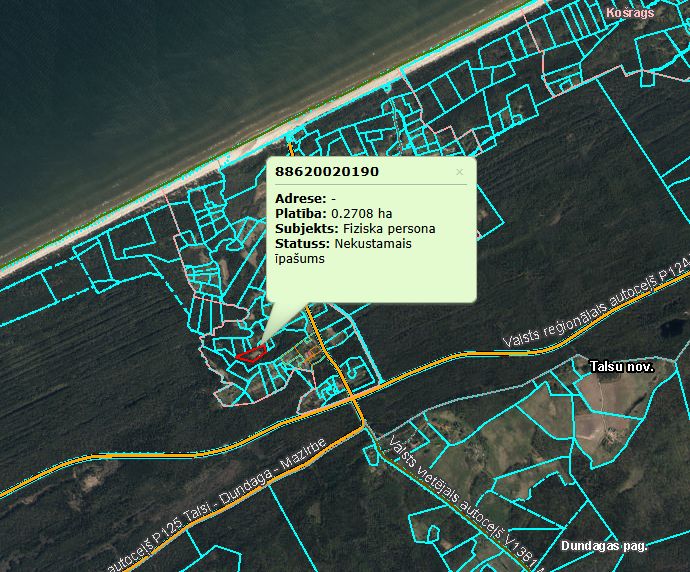690x572 pixels.
Task: Click the Adrese field in popup
Action: tap(305, 198)
